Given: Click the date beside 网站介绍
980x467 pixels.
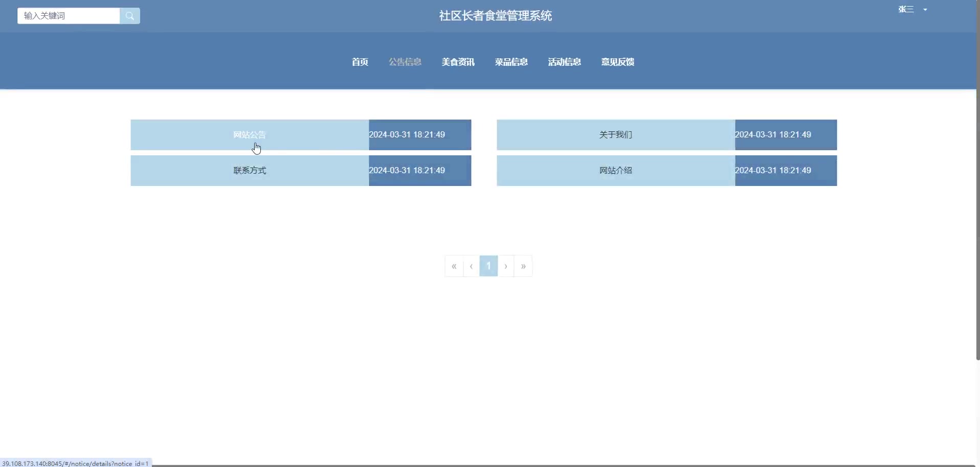Looking at the screenshot, I should [773, 171].
